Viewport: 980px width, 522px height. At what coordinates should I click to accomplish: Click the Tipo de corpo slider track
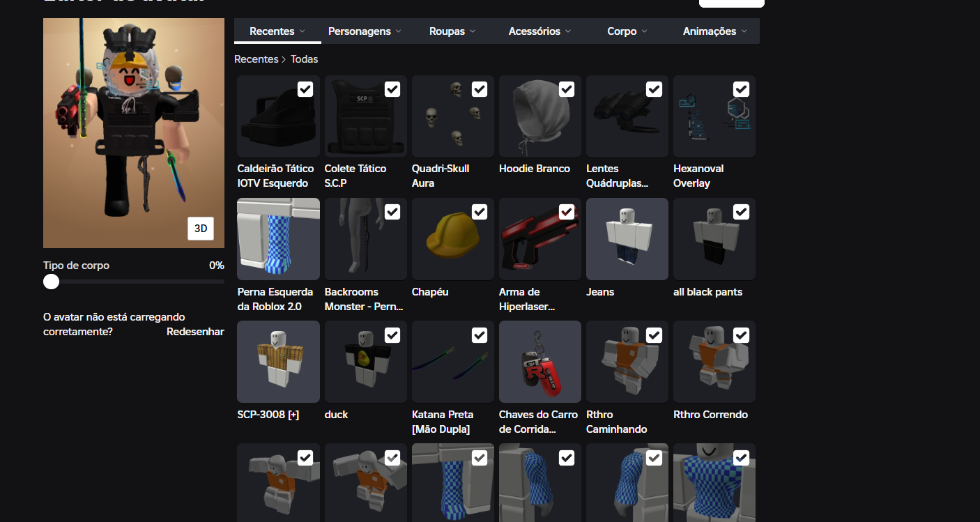click(x=134, y=282)
